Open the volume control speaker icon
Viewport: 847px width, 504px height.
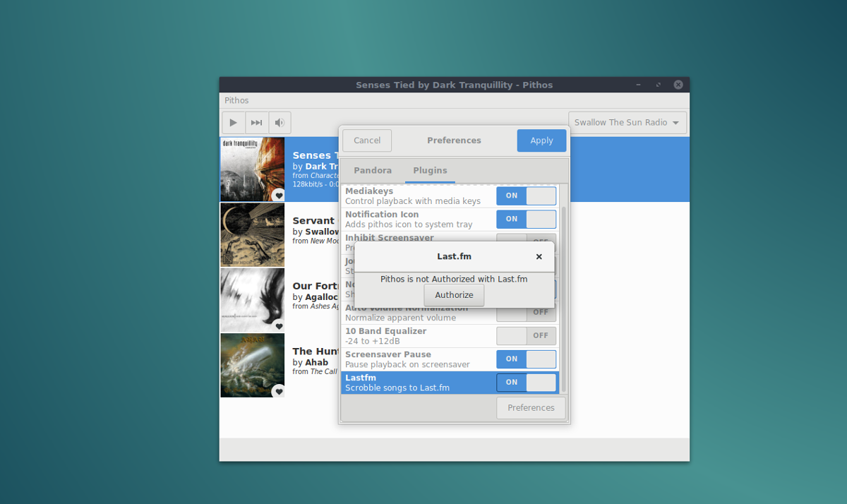[280, 123]
